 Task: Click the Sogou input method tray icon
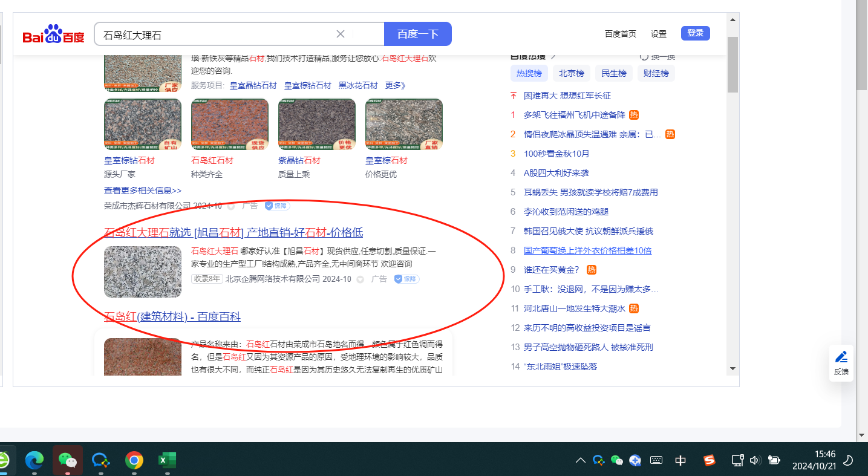pyautogui.click(x=710, y=460)
